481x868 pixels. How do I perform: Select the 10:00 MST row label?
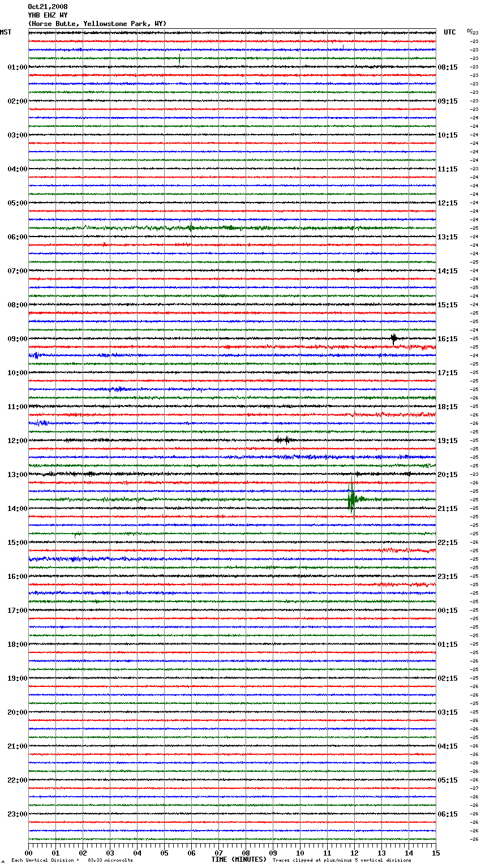click(18, 373)
